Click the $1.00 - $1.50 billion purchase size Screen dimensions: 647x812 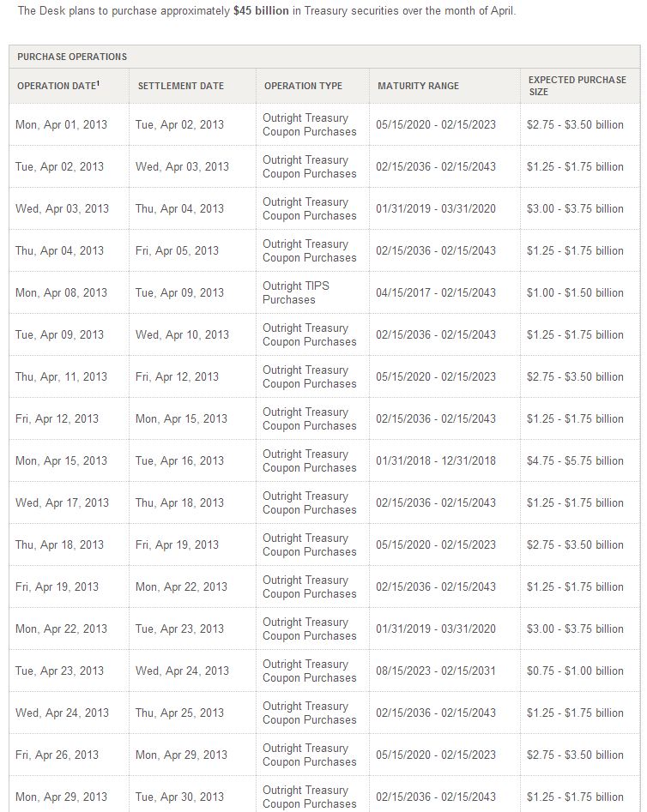[575, 292]
